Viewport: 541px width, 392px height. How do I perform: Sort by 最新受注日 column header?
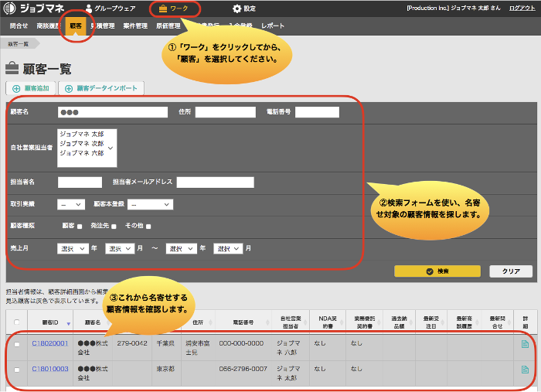point(431,322)
